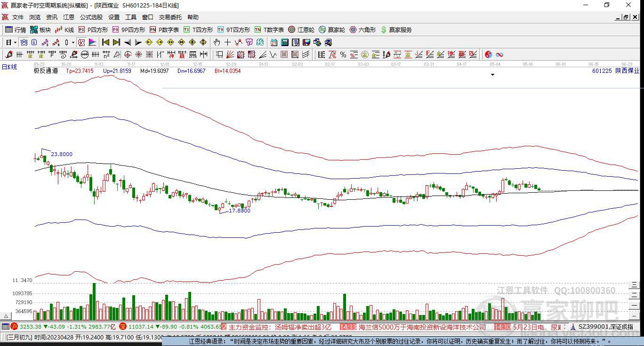This screenshot has width=644, height=346.
Task: Open 赢家服务 with the dollar icon
Action: click(396, 30)
